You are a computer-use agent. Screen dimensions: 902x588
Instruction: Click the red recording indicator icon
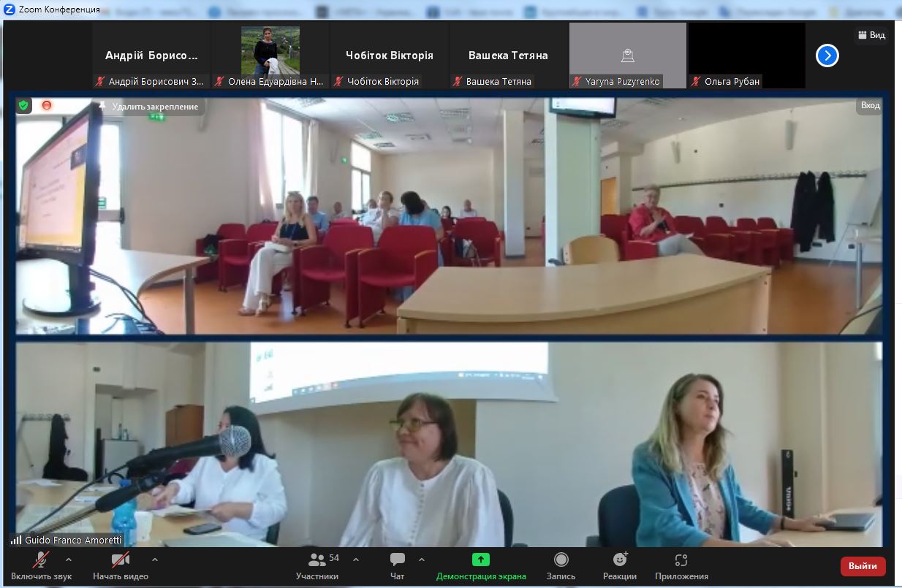[47, 106]
